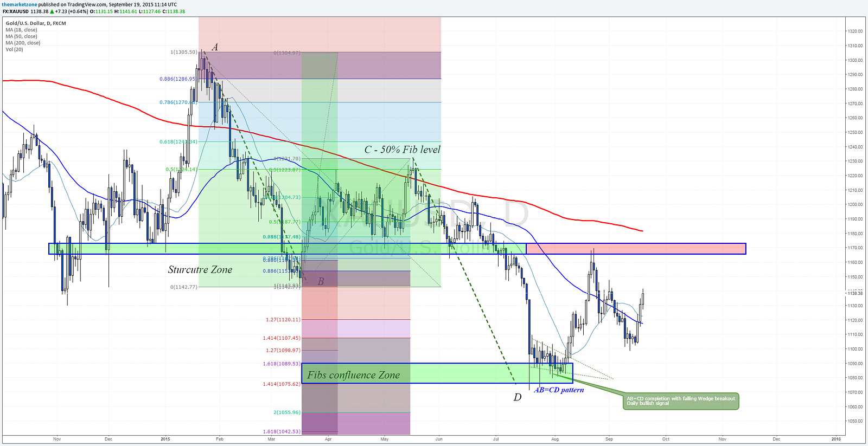Click current price tag '1138.38' on axis
The image size is (868, 446).
click(854, 293)
